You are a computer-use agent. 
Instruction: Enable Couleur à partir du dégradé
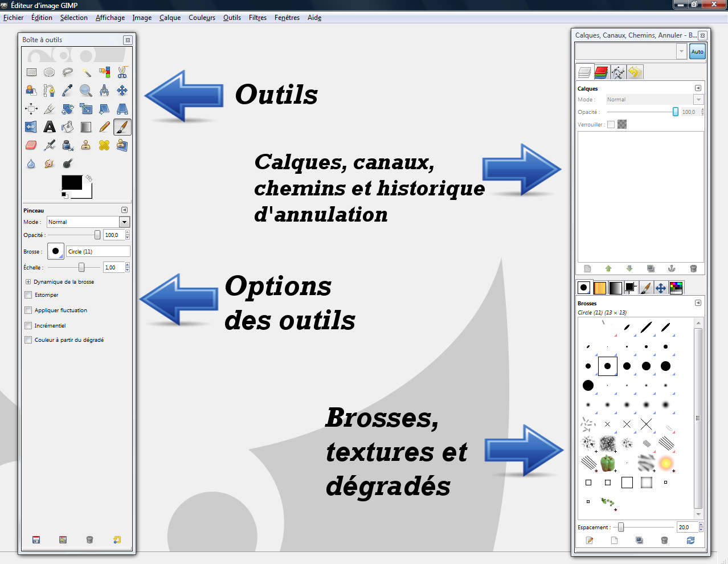[28, 340]
